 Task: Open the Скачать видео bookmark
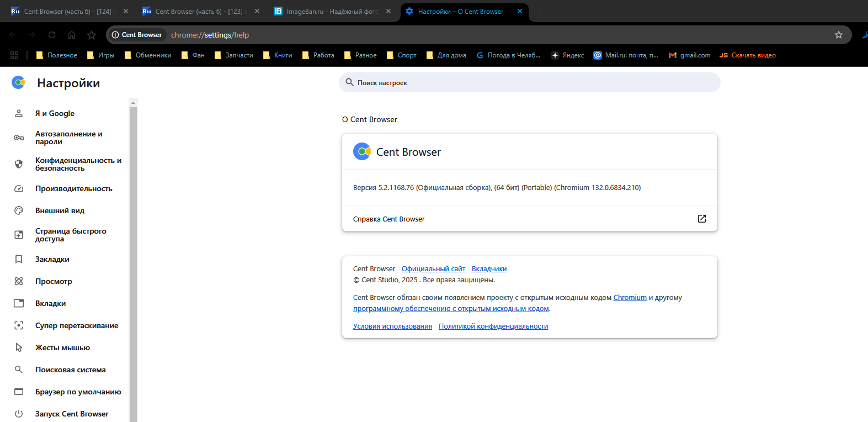pos(748,55)
